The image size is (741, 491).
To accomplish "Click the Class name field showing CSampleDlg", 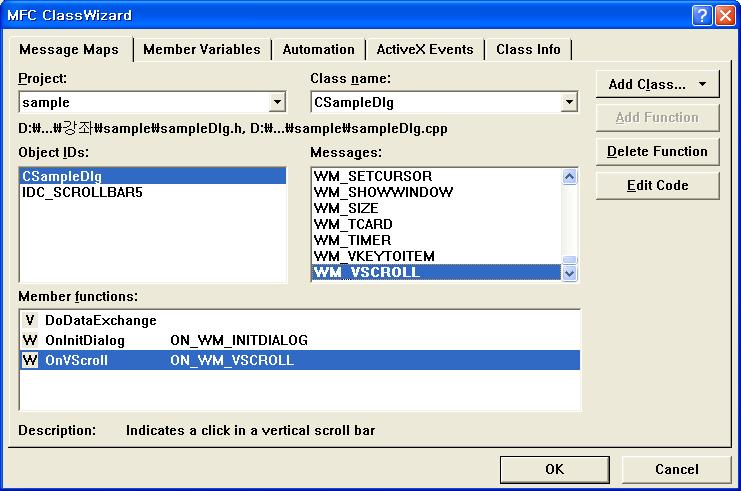I will pyautogui.click(x=444, y=102).
